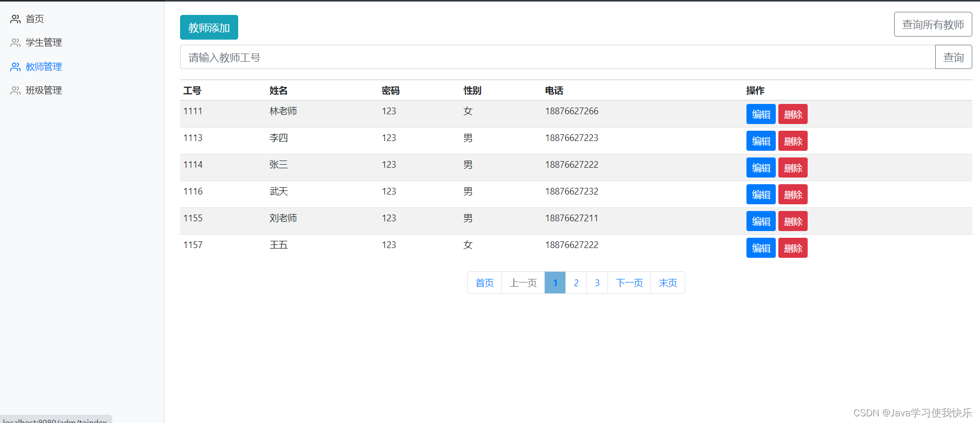Click the 查询所有教师 button
The image size is (980, 423).
(x=933, y=24)
